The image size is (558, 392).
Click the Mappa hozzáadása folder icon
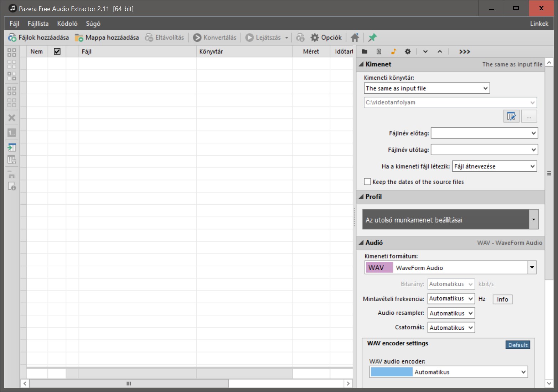[x=79, y=38]
